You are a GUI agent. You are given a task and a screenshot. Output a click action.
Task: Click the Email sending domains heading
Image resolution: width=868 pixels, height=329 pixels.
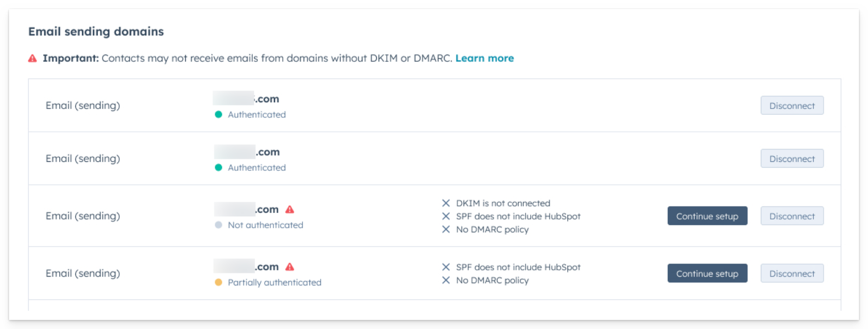click(x=96, y=31)
